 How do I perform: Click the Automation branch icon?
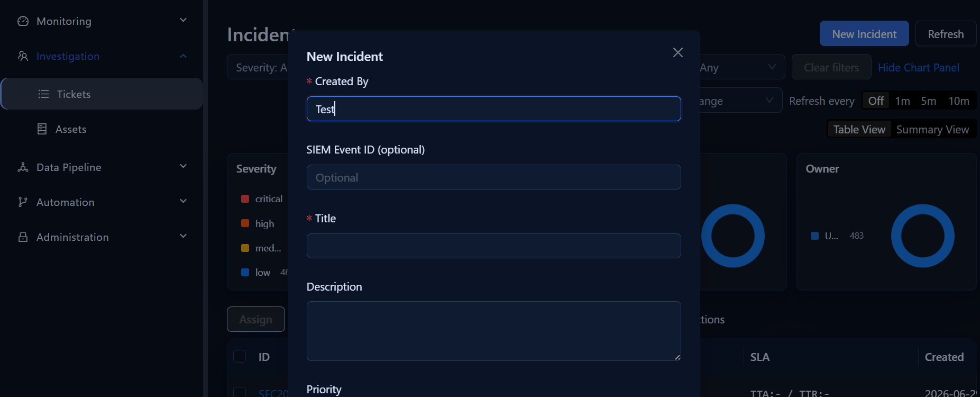pyautogui.click(x=23, y=202)
